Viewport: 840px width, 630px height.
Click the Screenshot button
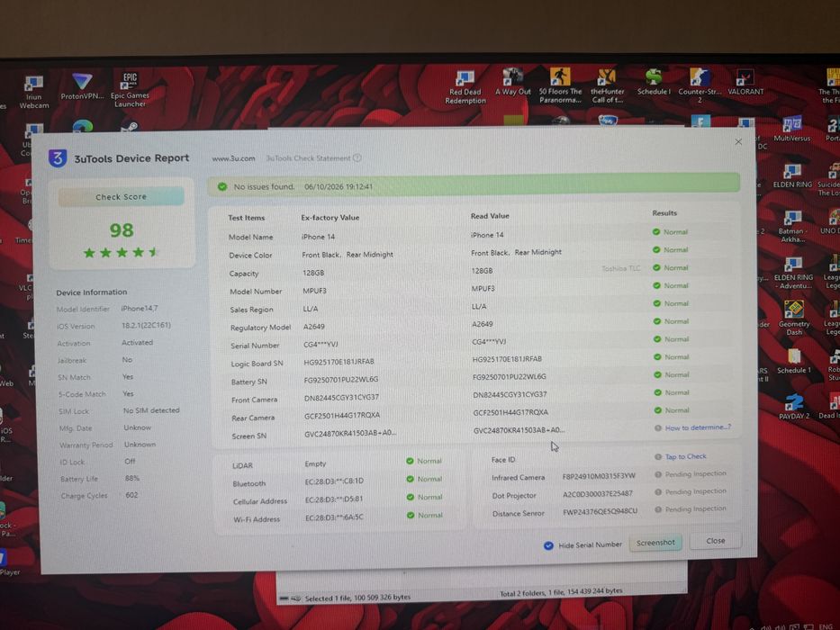coord(655,543)
